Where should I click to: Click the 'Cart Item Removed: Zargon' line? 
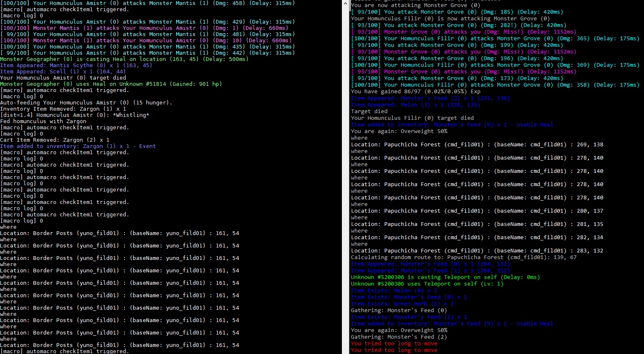(54, 140)
